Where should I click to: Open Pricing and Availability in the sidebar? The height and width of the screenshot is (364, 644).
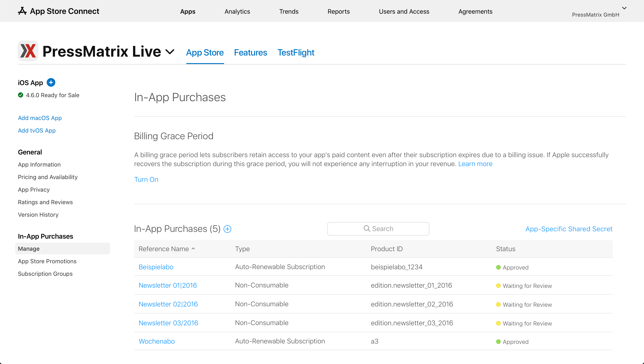(48, 177)
